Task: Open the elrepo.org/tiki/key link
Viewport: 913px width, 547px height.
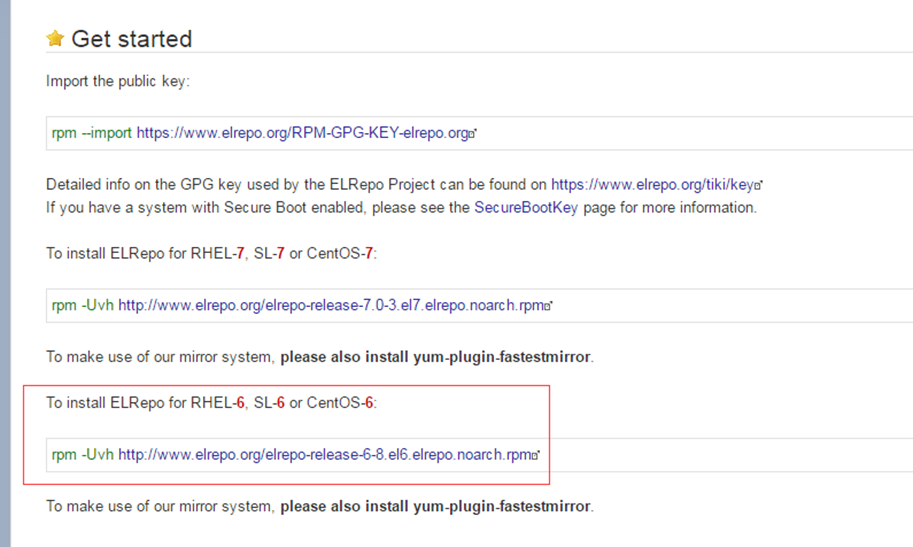Action: tap(653, 185)
